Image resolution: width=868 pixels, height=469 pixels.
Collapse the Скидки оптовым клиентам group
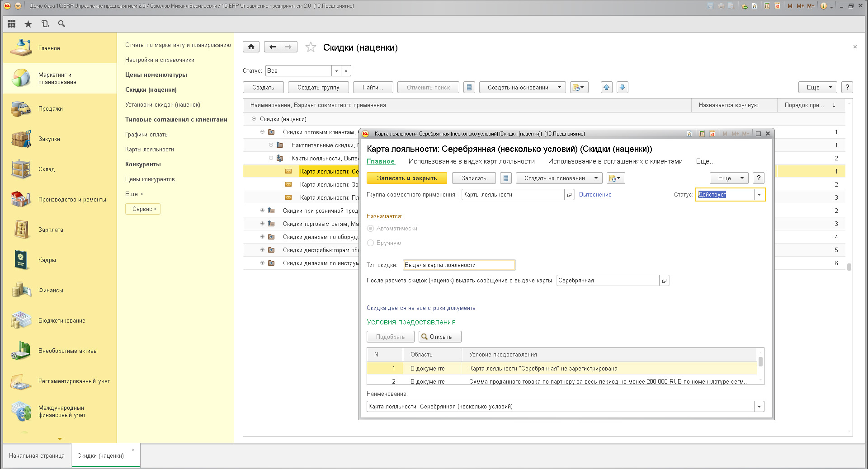[x=262, y=132]
